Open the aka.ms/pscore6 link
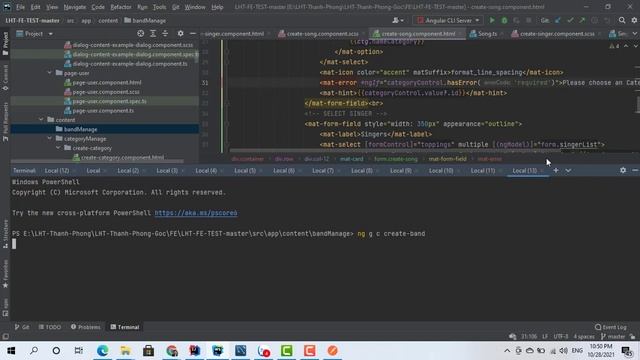 [196, 213]
